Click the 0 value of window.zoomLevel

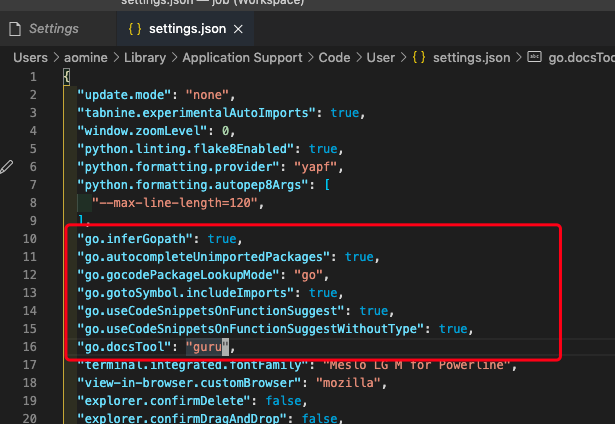click(x=226, y=131)
